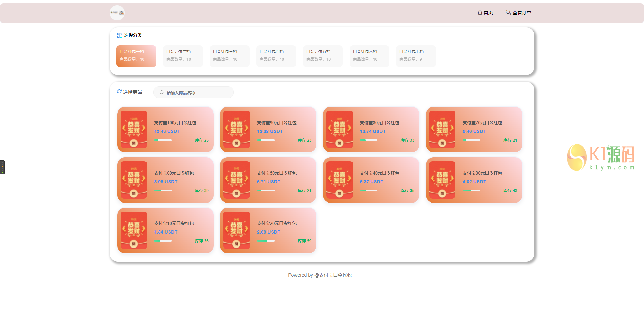Click the red envelope image for 支付宝70元口令红包

click(442, 130)
